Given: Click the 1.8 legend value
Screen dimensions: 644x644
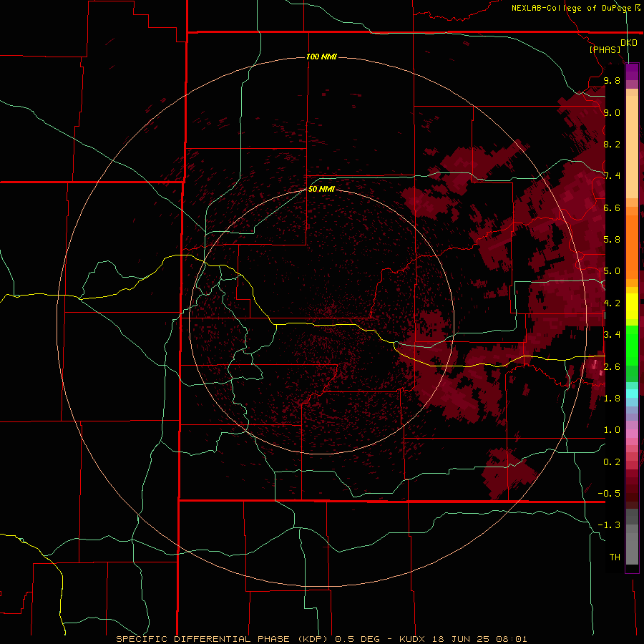Looking at the screenshot, I should point(612,399).
